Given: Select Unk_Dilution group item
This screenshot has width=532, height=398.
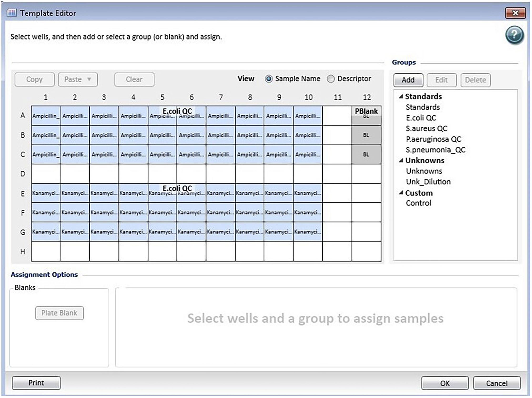Looking at the screenshot, I should click(428, 182).
